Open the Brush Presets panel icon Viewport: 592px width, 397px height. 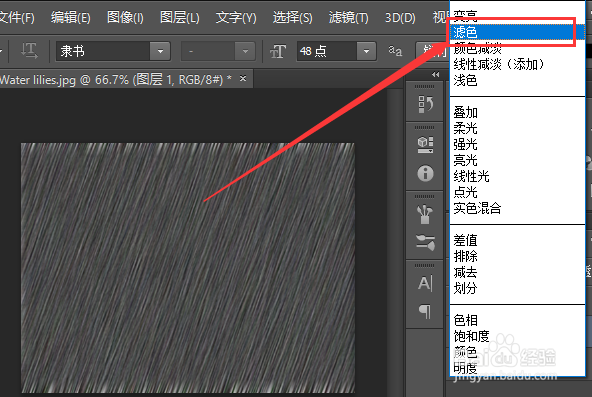pyautogui.click(x=425, y=242)
